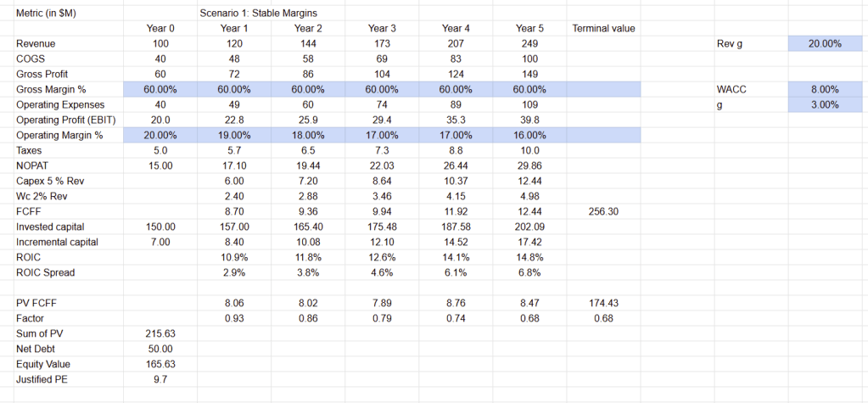Click the Sum of PV value 215.63
Viewport: 868px width, 403px height.
[x=160, y=333]
